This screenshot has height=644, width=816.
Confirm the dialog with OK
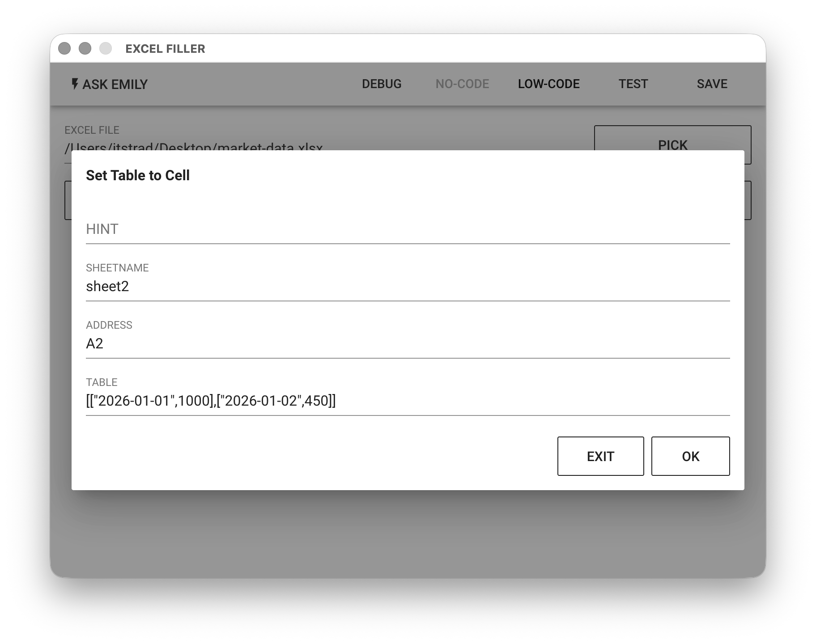pyautogui.click(x=690, y=456)
